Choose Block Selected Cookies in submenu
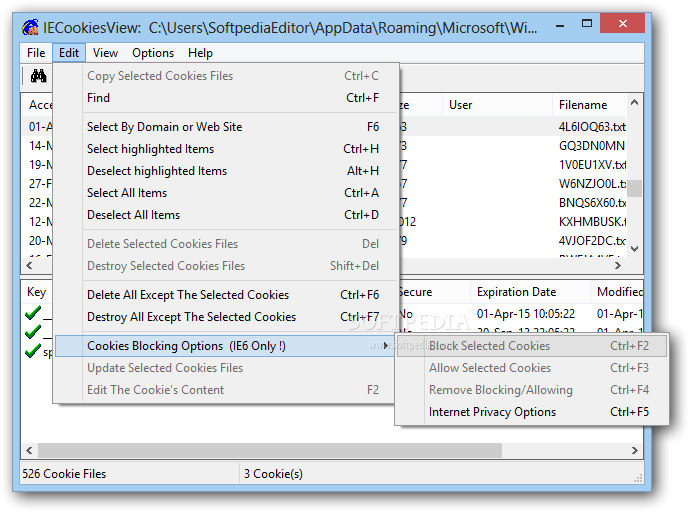Screen dimensions: 690x512 coord(532,346)
